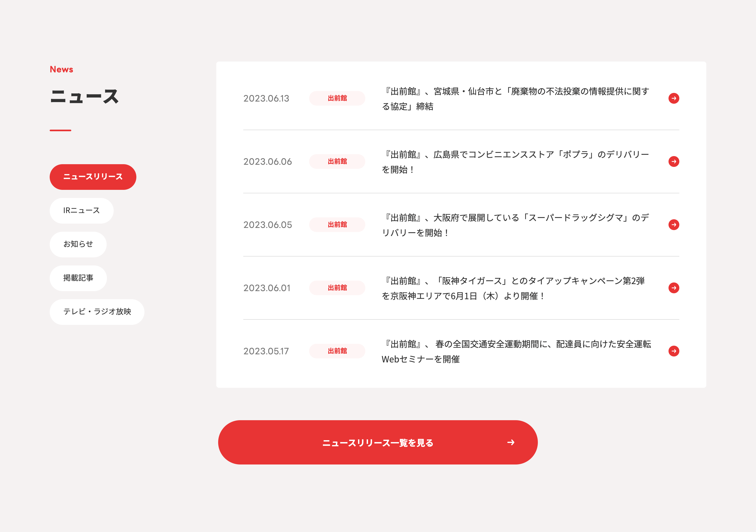Switch to the IRニュース tab
756x532 pixels.
pyautogui.click(x=82, y=211)
